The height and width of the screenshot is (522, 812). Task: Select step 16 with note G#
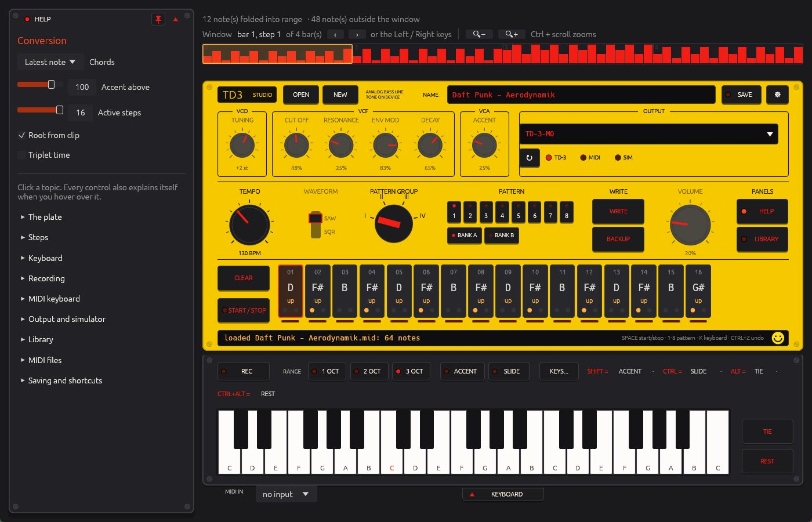(x=698, y=291)
